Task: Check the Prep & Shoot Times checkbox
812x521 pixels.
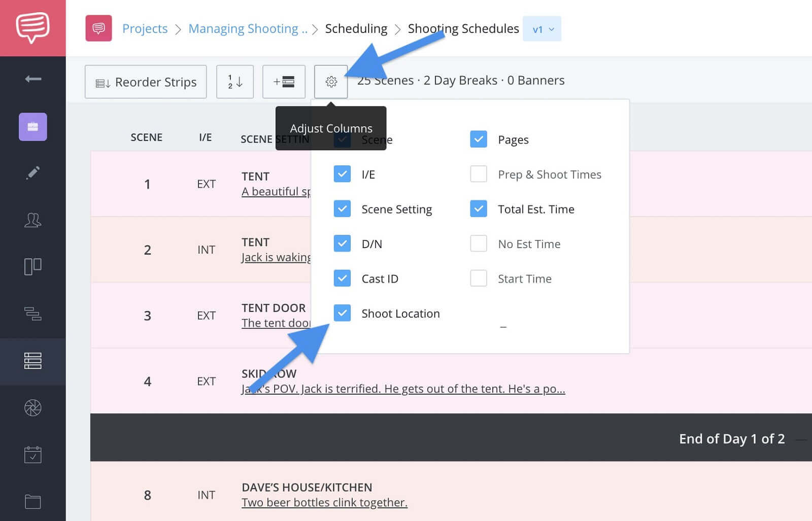Action: 479,174
